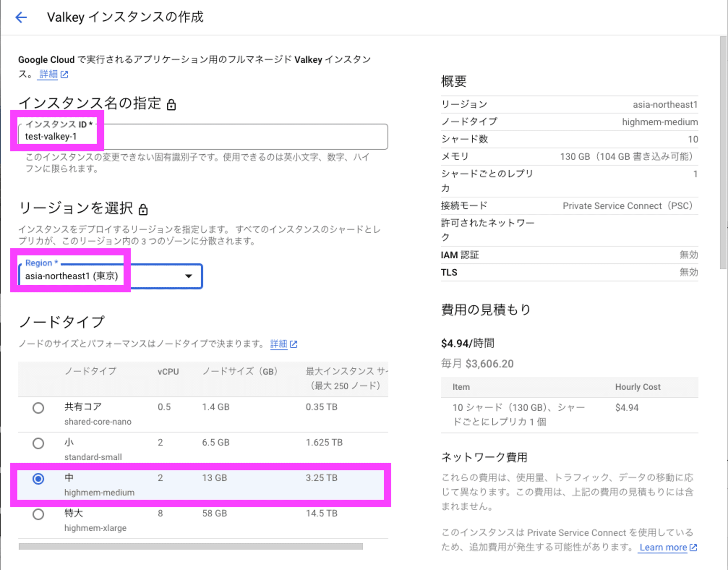Go back using the arrow icon
Viewport: 728px width, 570px height.
pyautogui.click(x=21, y=17)
